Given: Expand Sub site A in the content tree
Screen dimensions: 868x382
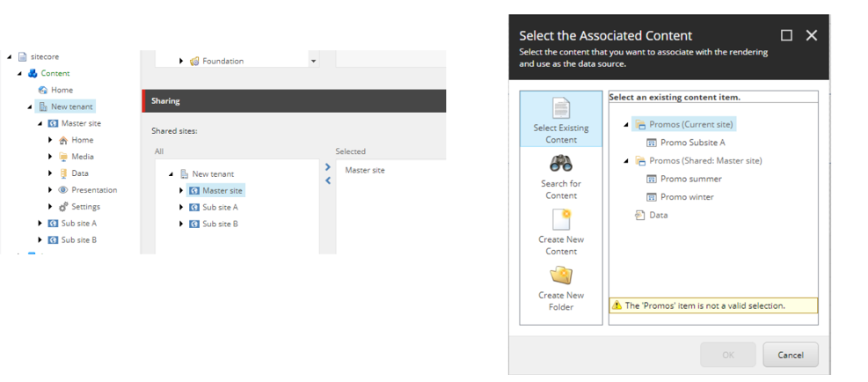Looking at the screenshot, I should 40,224.
